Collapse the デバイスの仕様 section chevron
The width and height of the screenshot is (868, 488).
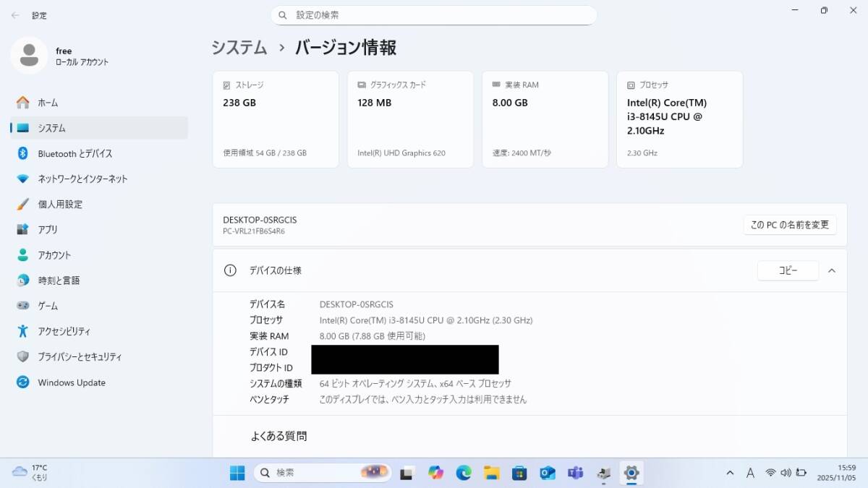click(x=832, y=270)
